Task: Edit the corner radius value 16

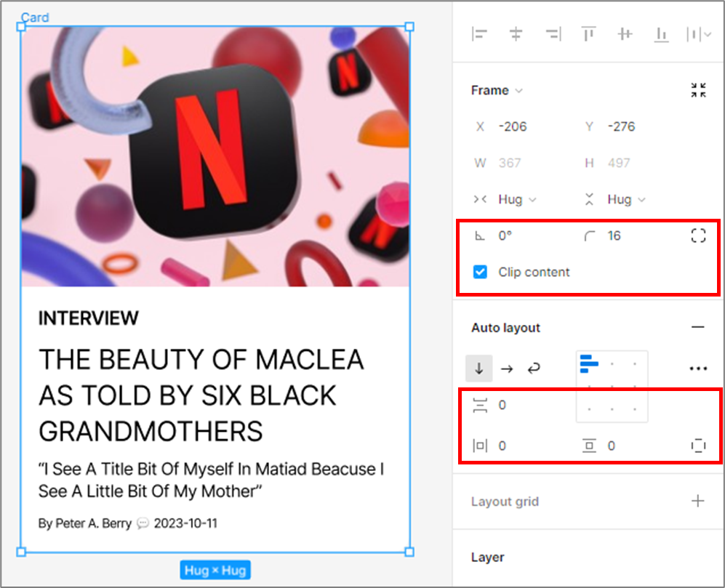Action: coord(614,235)
